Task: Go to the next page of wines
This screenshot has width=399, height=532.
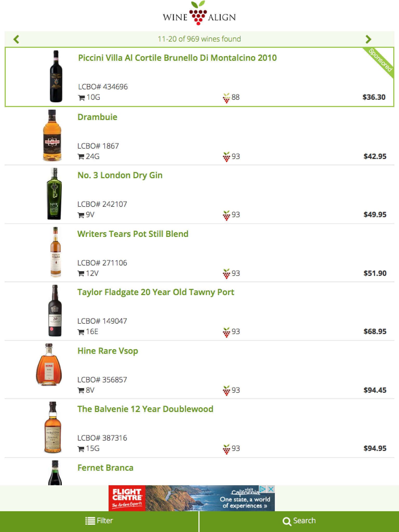Action: pos(368,39)
